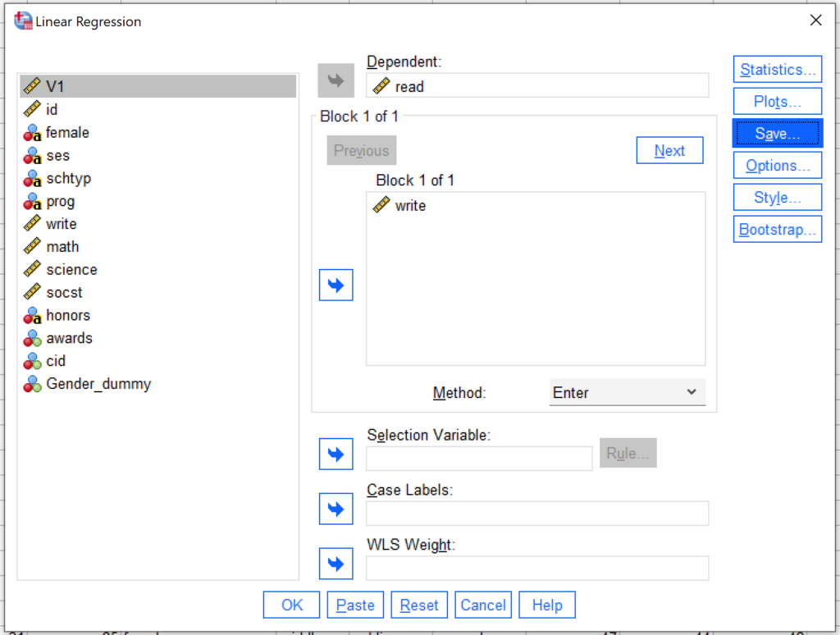Click the Selection Variable transfer arrow
840x635 pixels.
click(x=336, y=454)
